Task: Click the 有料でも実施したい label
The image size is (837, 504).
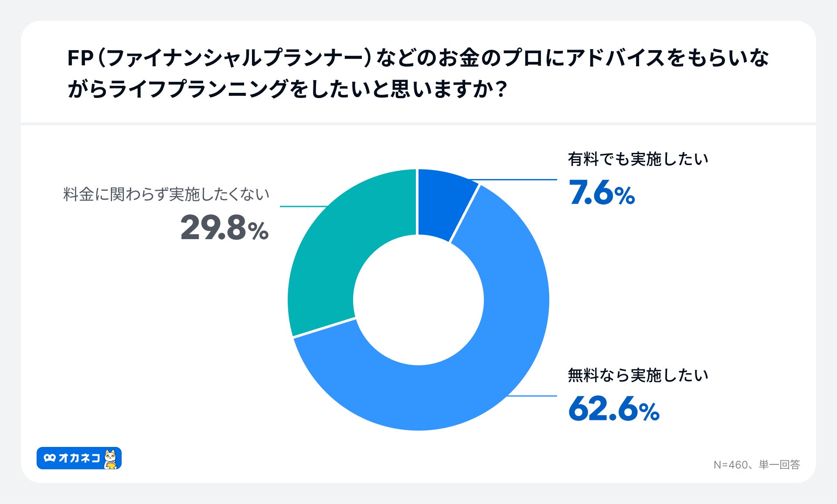Action: click(638, 159)
